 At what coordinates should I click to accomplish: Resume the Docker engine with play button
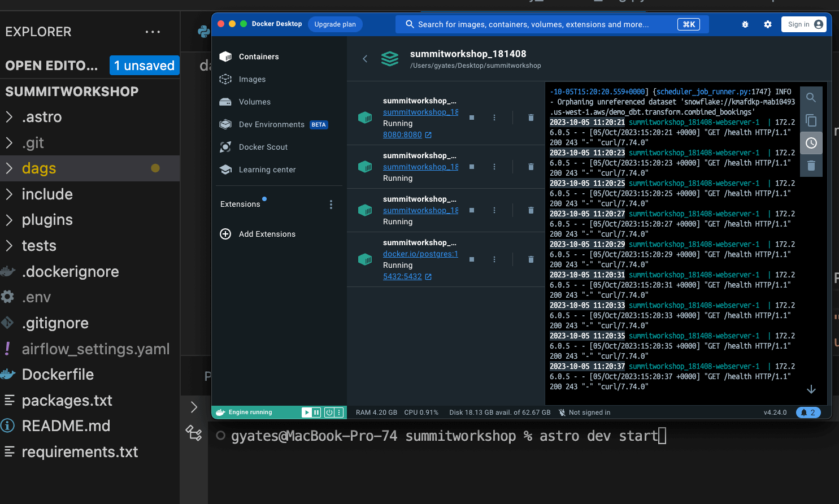[306, 412]
